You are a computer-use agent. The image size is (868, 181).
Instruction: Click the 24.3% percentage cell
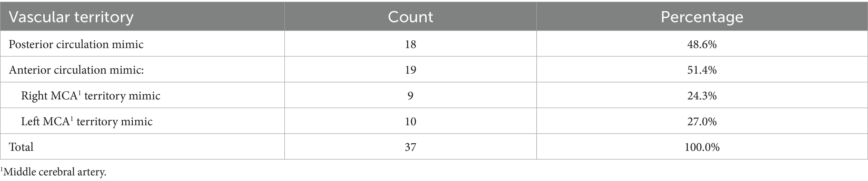tap(702, 96)
